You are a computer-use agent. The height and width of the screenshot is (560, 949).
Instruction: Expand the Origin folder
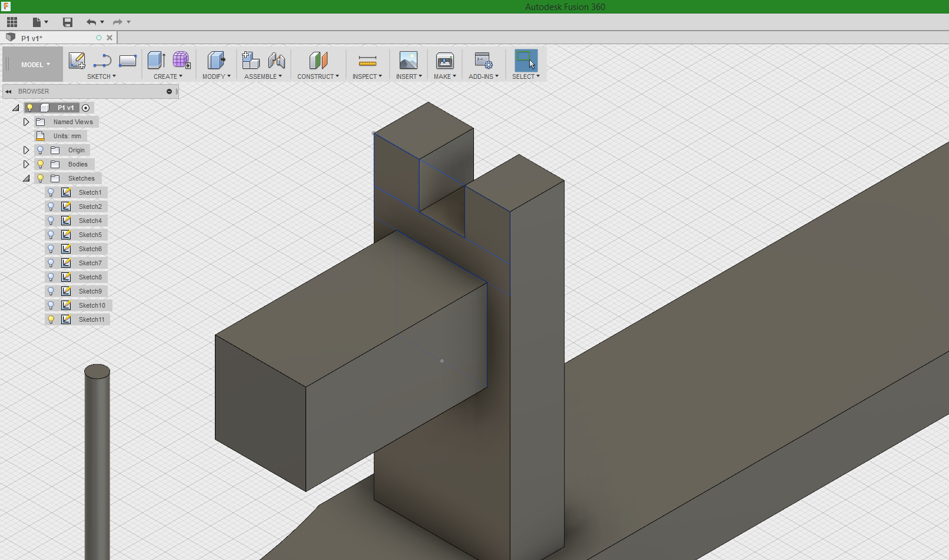click(26, 150)
